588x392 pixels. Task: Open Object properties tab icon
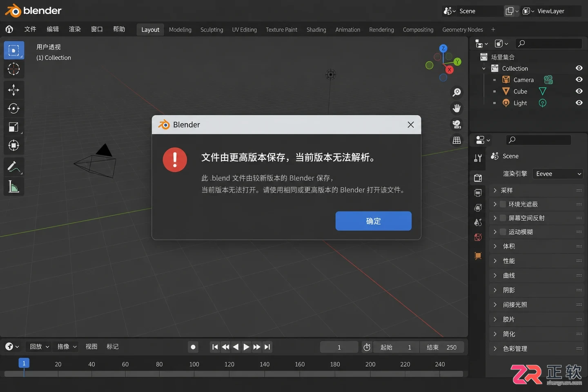pyautogui.click(x=478, y=256)
